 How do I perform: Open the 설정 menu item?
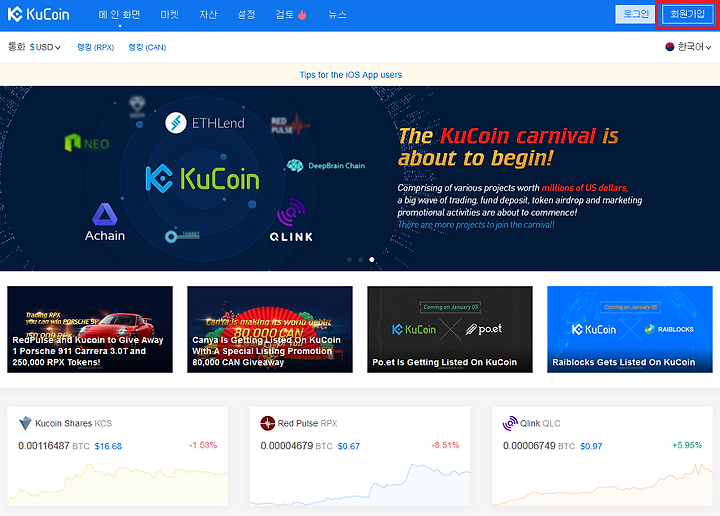246,15
